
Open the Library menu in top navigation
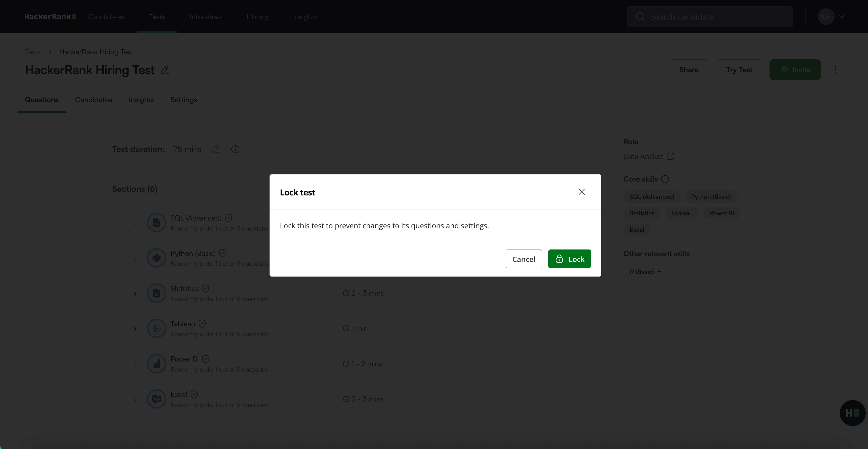pos(257,16)
